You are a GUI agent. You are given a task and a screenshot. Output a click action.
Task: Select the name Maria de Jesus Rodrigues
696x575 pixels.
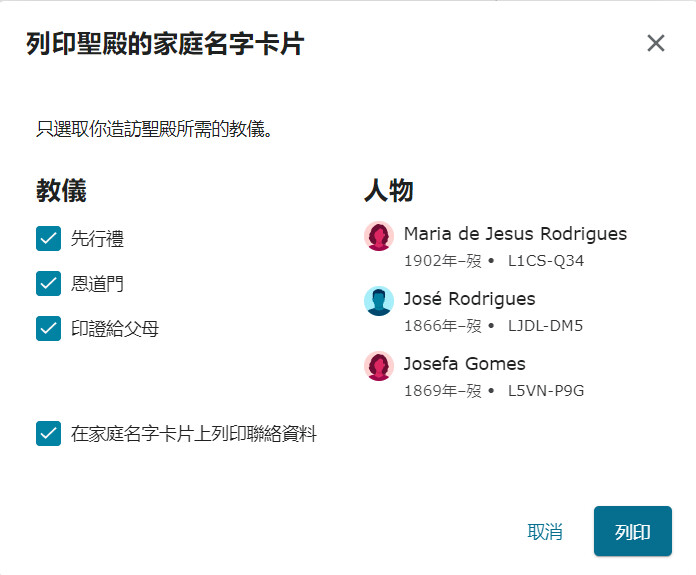point(515,234)
